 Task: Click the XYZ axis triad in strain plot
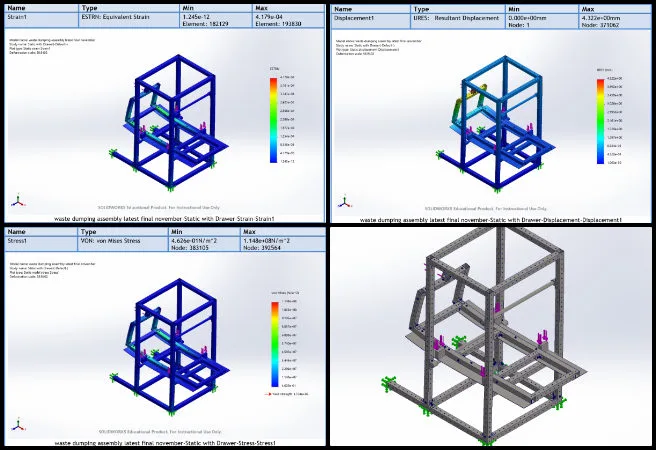(x=19, y=200)
